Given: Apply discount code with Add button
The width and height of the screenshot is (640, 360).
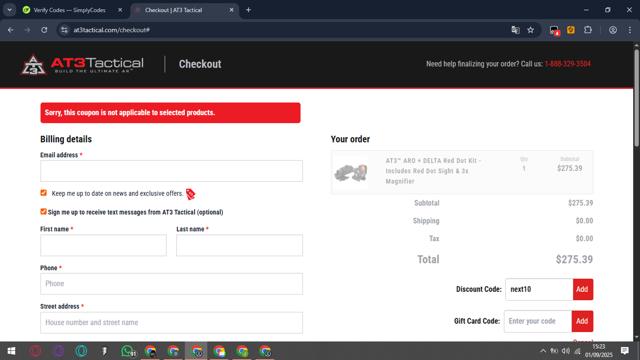Looking at the screenshot, I should click(x=582, y=289).
